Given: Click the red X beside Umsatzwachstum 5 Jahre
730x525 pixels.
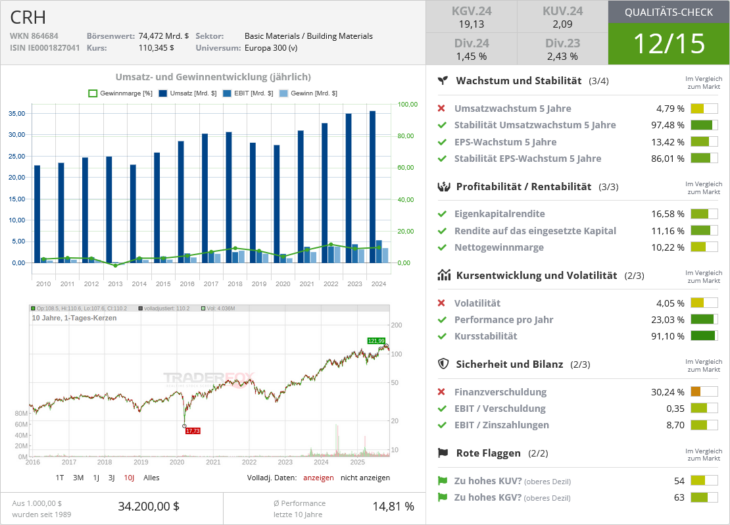Looking at the screenshot, I should coord(442,108).
